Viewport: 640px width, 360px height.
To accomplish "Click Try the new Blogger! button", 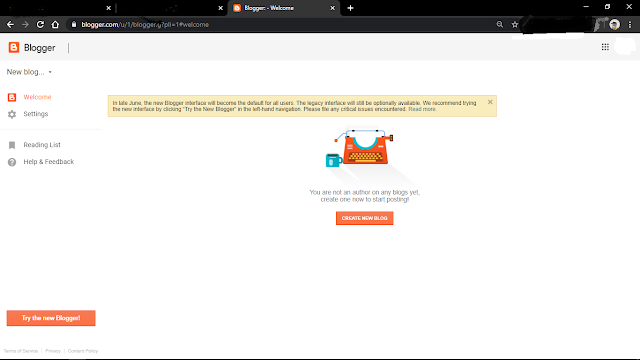I will tap(51, 318).
